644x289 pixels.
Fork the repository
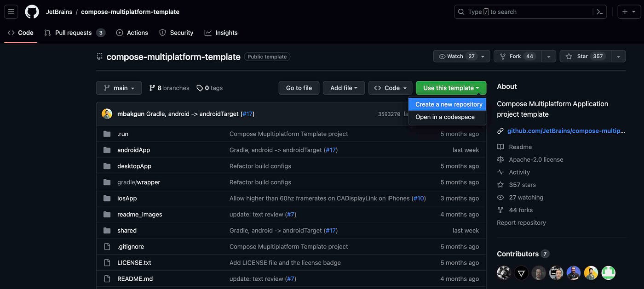tap(517, 56)
